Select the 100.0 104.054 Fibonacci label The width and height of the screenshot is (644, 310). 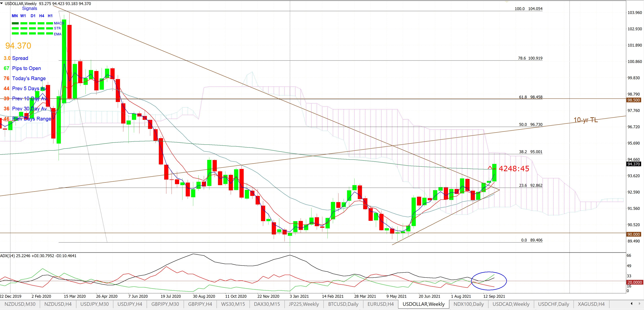529,9
